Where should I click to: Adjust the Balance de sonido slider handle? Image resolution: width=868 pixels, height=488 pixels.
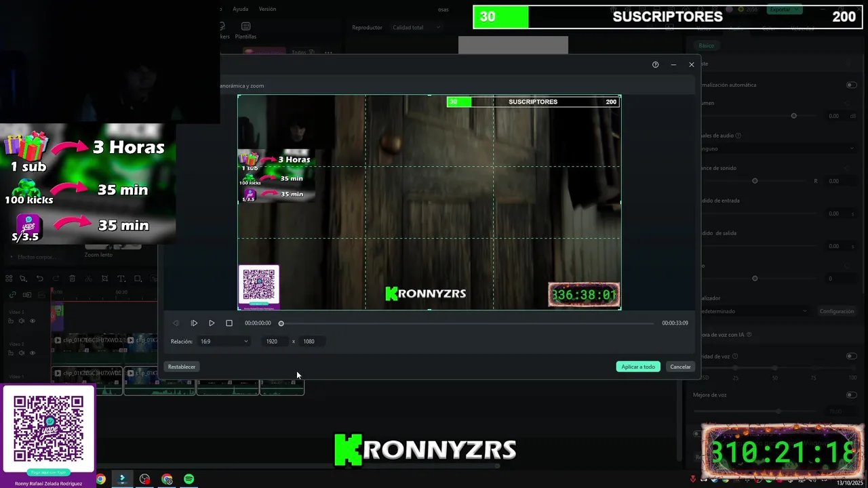(x=755, y=181)
